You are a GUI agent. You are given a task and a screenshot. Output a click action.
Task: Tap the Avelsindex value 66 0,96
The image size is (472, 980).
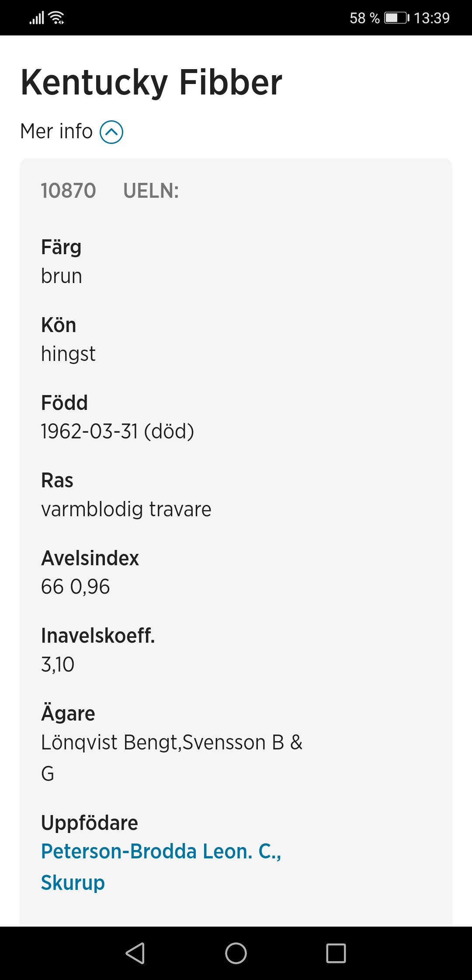pos(75,587)
